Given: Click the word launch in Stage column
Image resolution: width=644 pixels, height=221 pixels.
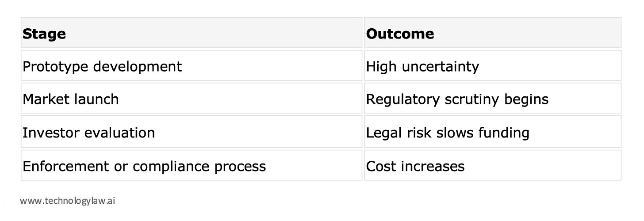Looking at the screenshot, I should pos(97,99).
